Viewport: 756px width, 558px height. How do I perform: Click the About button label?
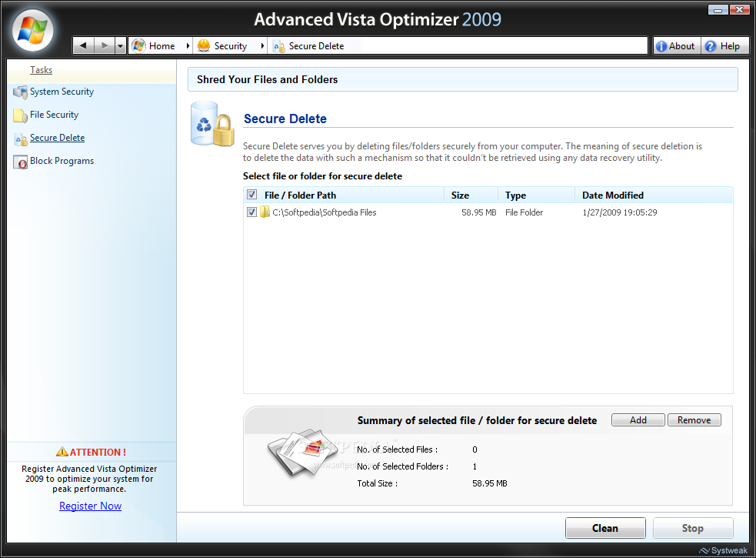tap(681, 46)
